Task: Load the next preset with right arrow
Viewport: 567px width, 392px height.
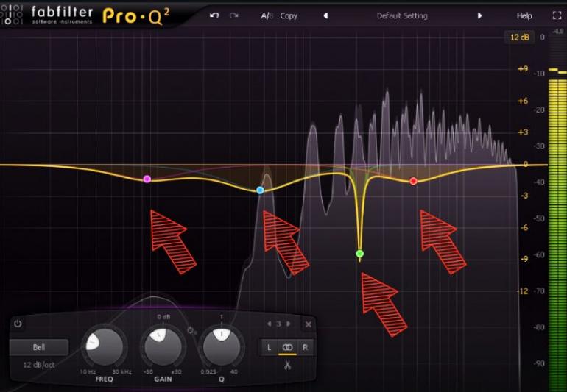Action: pyautogui.click(x=479, y=16)
